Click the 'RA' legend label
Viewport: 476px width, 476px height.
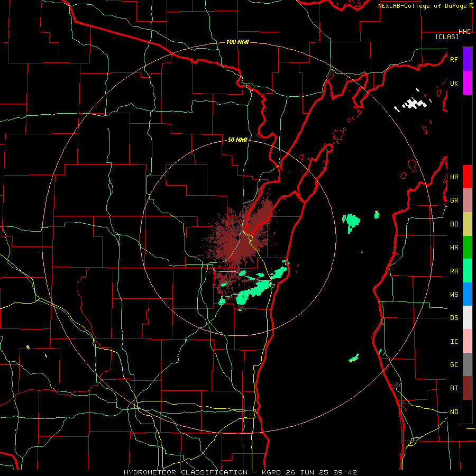[x=454, y=271]
